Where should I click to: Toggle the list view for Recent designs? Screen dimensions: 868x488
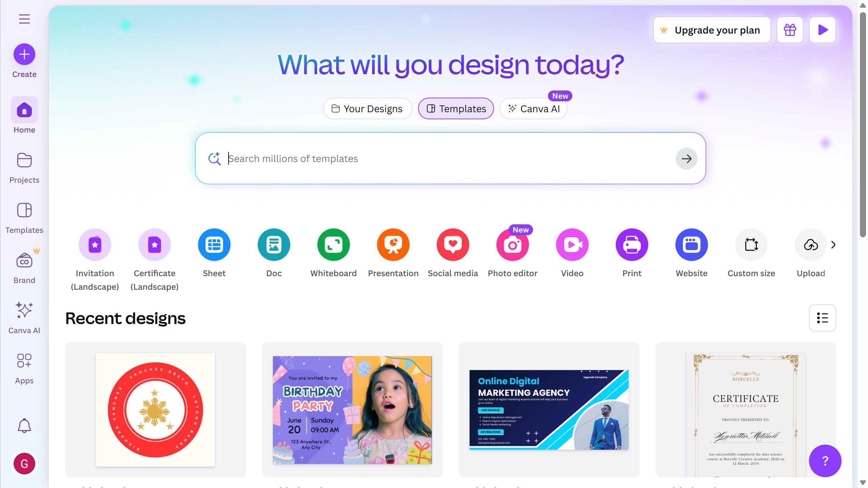tap(823, 318)
